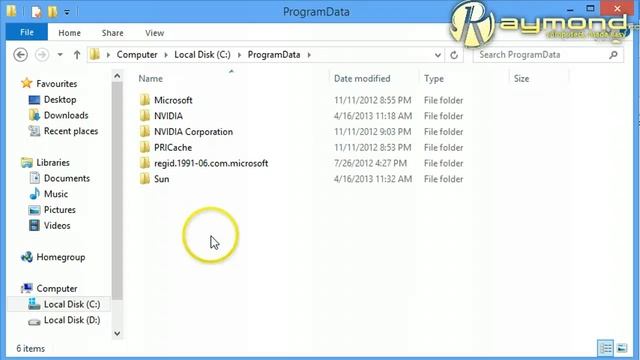Image resolution: width=640 pixels, height=360 pixels.
Task: Refresh the ProgramData folder view
Action: 454,55
